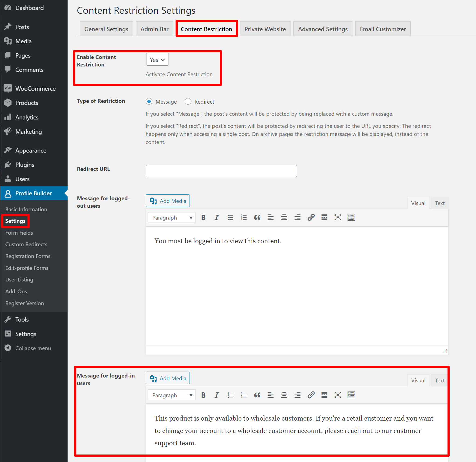This screenshot has height=462, width=476.
Task: Open Form Fields submenu link
Action: pyautogui.click(x=19, y=233)
